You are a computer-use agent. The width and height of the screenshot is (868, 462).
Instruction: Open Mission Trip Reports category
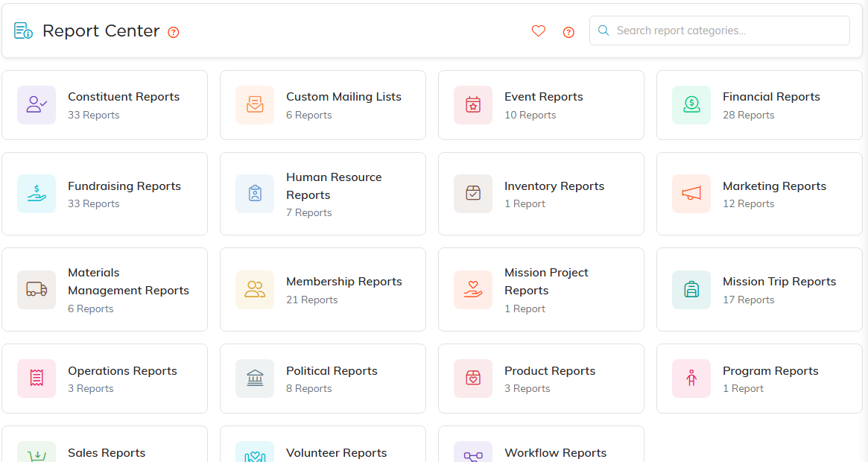pyautogui.click(x=759, y=290)
